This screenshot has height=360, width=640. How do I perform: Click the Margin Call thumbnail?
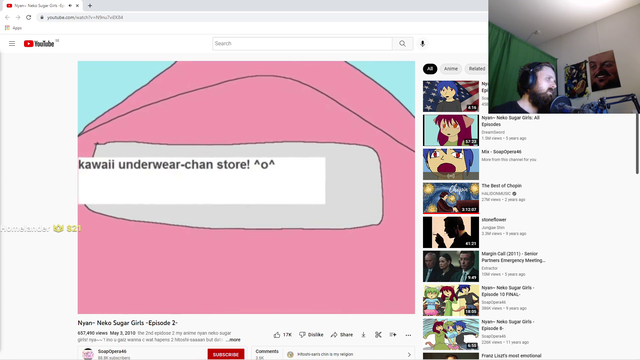pyautogui.click(x=451, y=266)
